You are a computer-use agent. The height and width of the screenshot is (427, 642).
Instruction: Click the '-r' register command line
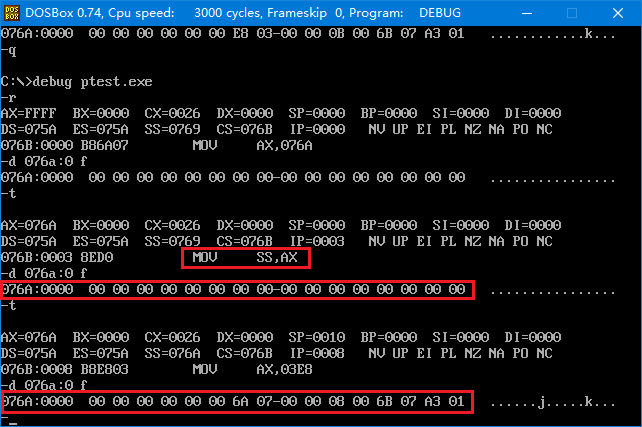[9, 97]
